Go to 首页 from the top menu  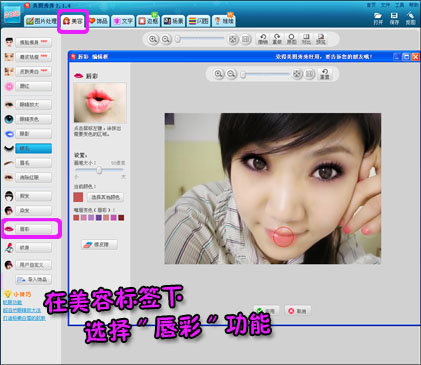pyautogui.click(x=371, y=5)
